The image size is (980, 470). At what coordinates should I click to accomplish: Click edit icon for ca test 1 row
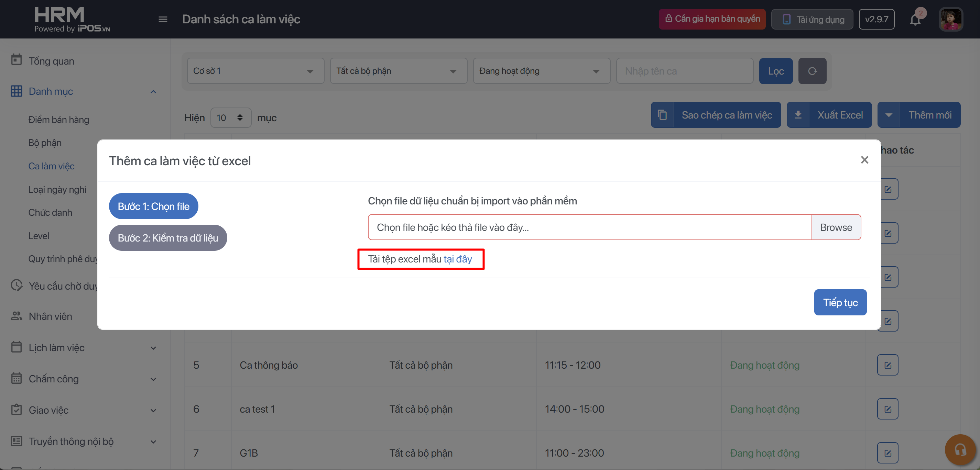click(x=887, y=409)
